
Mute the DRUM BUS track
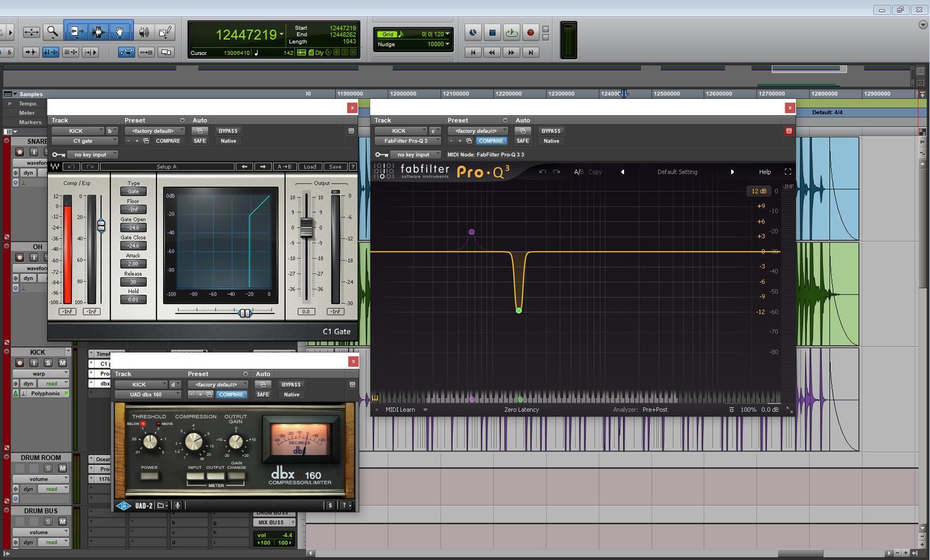pyautogui.click(x=62, y=521)
